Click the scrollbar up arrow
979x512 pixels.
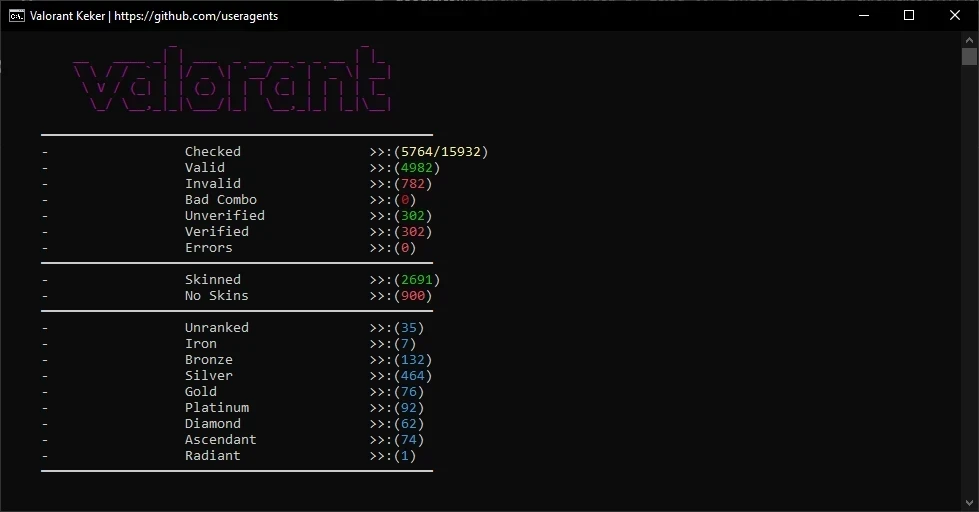(969, 38)
